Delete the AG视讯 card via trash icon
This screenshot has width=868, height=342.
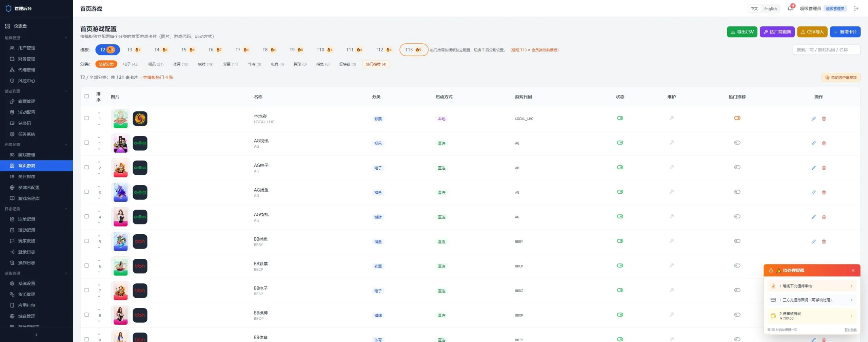click(824, 143)
